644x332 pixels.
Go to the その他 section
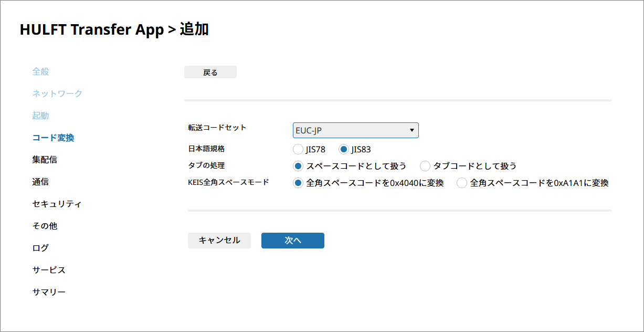(x=45, y=226)
